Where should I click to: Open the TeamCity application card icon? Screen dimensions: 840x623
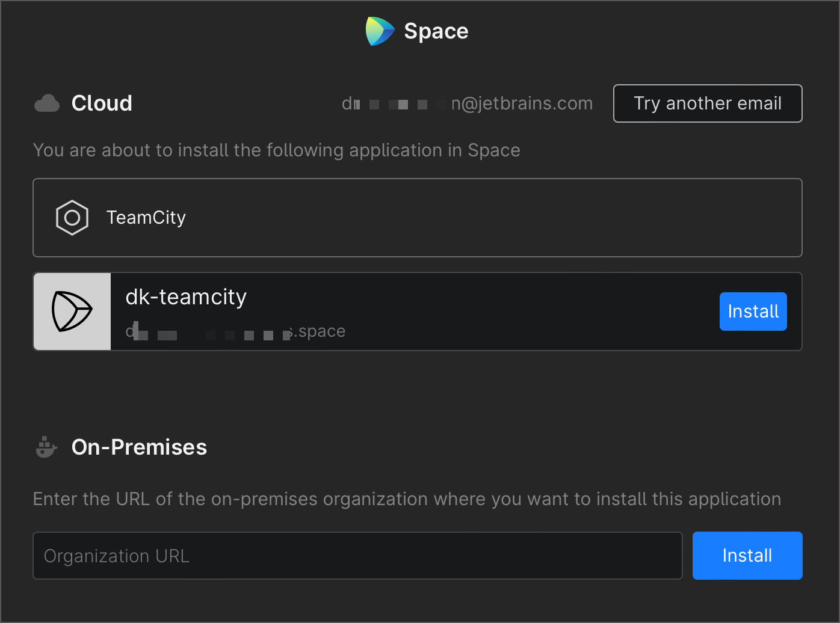[72, 218]
